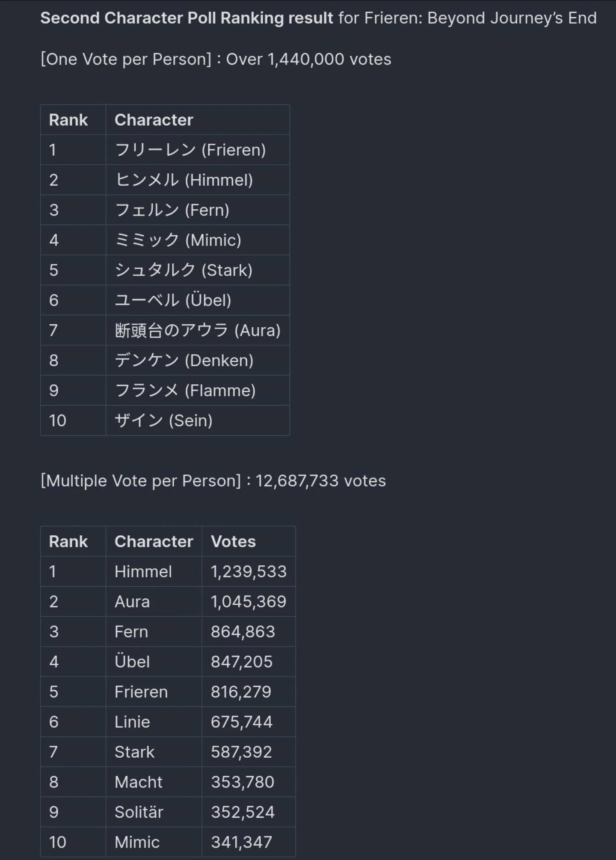This screenshot has height=860, width=616.
Task: Select the 断頭台のアウラ (Aura) cell
Action: [198, 330]
